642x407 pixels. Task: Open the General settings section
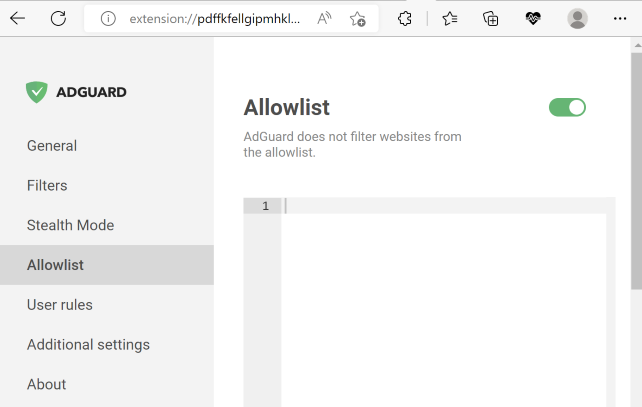click(107, 146)
